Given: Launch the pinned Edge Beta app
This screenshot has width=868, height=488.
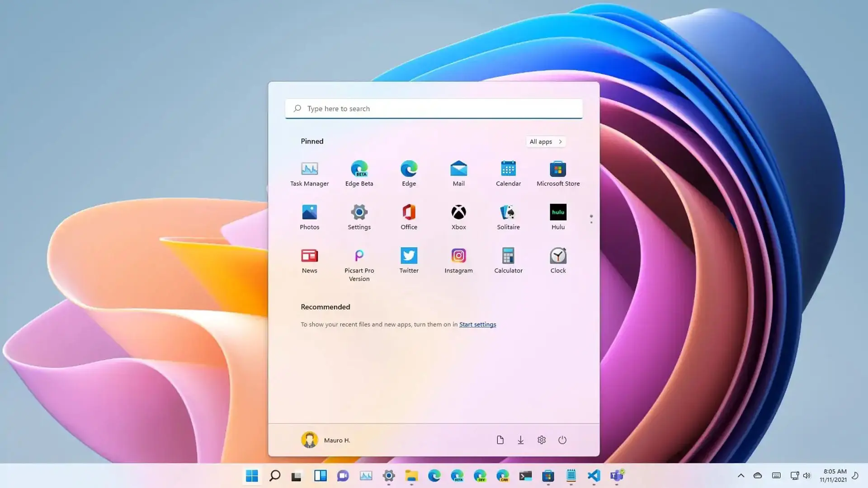Looking at the screenshot, I should (x=359, y=174).
